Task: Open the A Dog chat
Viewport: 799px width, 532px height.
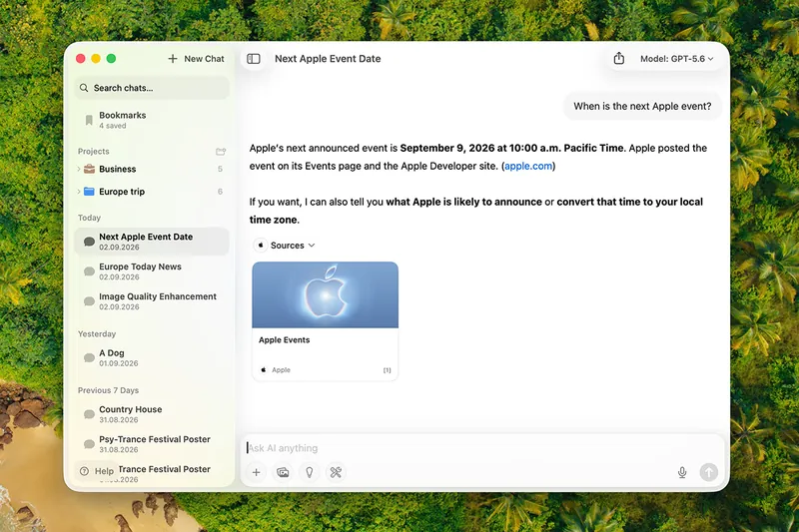Action: [152, 358]
